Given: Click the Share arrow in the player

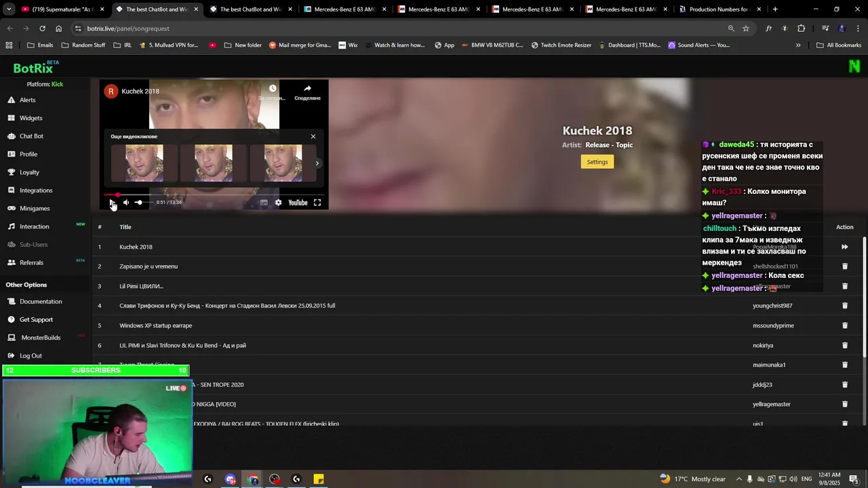Looking at the screenshot, I should (307, 89).
